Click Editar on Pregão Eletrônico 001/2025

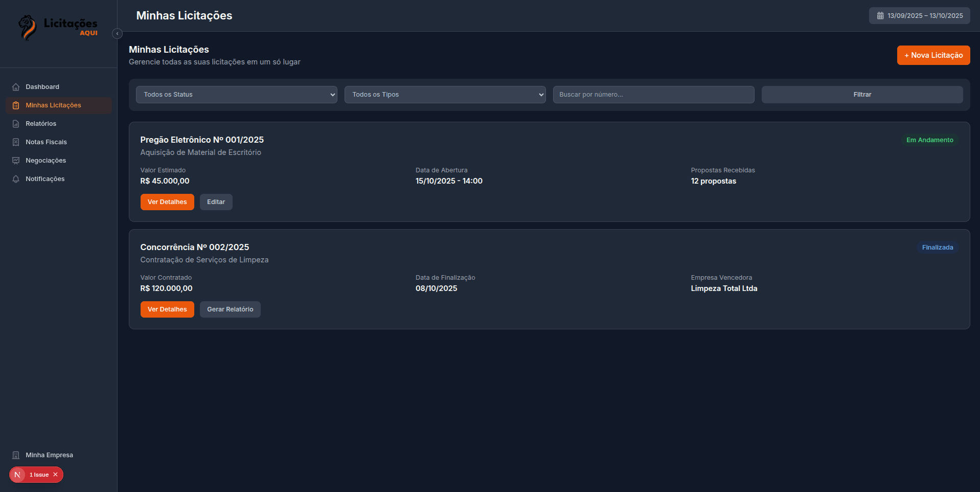[x=216, y=202]
